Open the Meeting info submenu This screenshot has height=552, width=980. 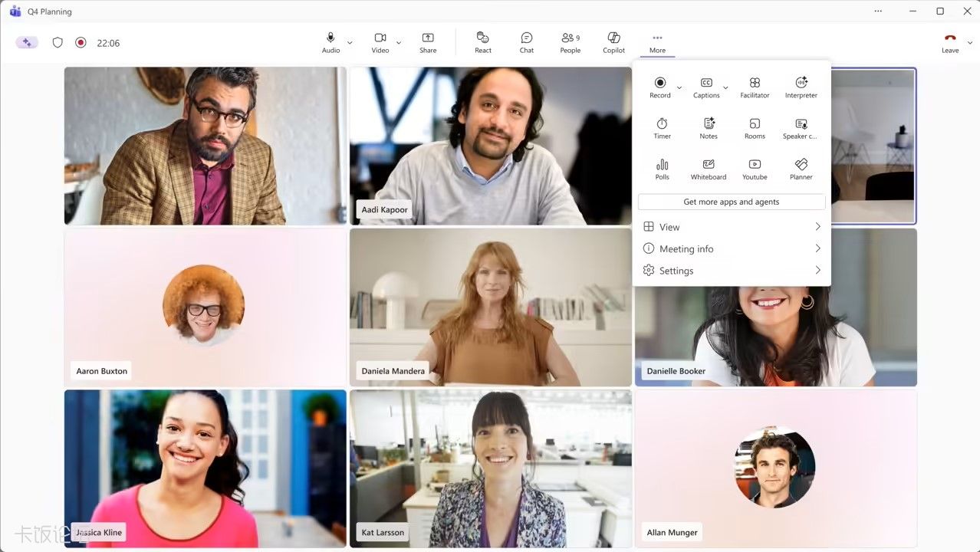(x=732, y=248)
